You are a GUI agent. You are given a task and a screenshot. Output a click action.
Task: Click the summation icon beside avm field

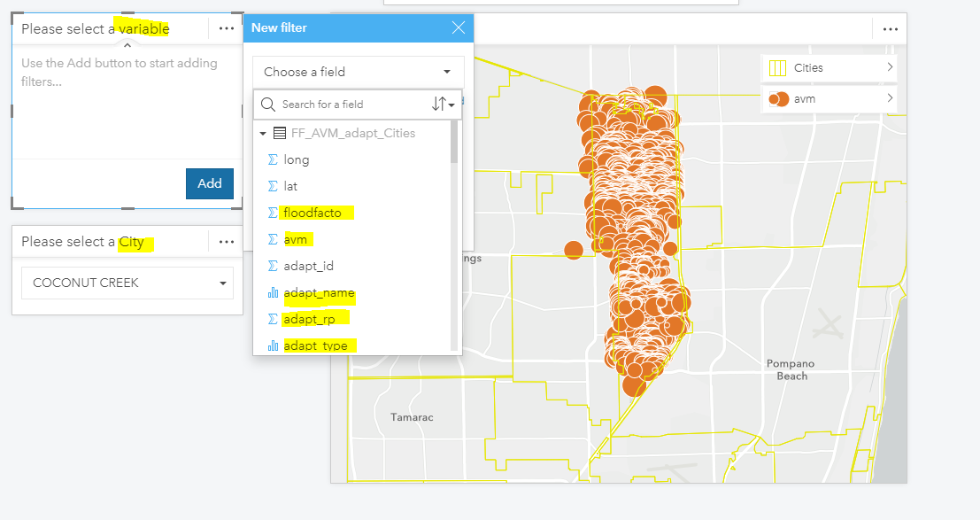[x=271, y=239]
